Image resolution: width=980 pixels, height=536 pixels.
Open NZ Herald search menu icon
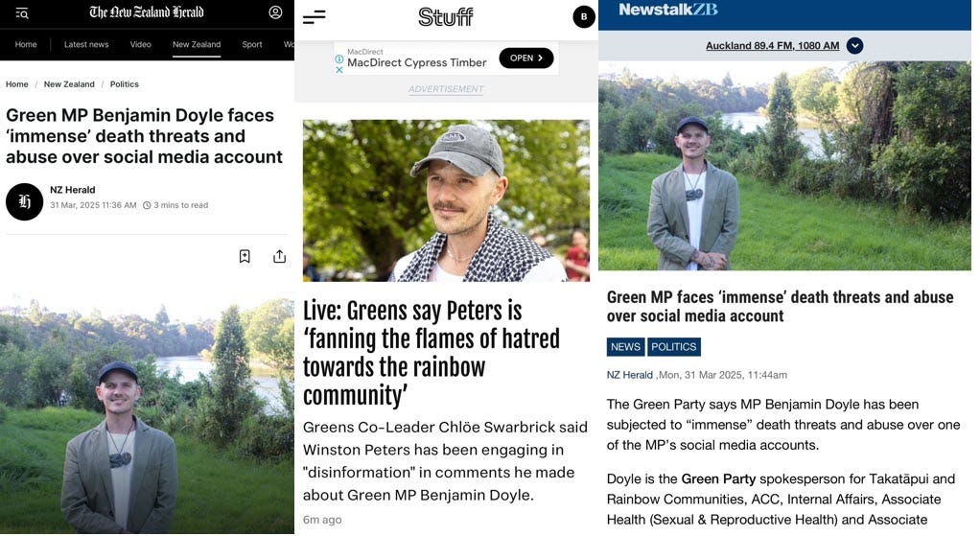[22, 12]
